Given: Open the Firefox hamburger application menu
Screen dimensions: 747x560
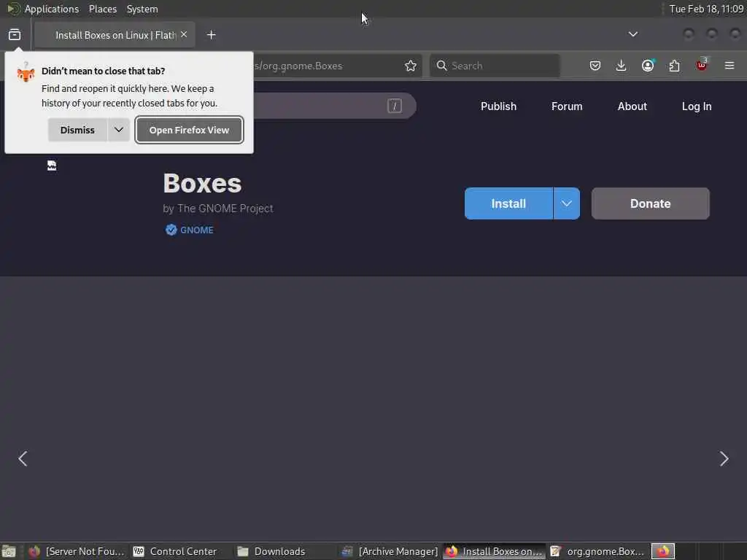Looking at the screenshot, I should (729, 66).
